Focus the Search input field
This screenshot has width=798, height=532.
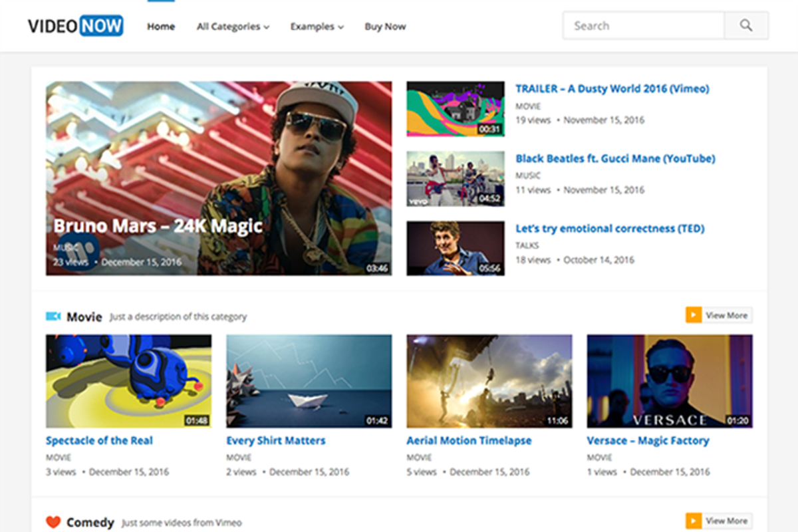pyautogui.click(x=643, y=26)
